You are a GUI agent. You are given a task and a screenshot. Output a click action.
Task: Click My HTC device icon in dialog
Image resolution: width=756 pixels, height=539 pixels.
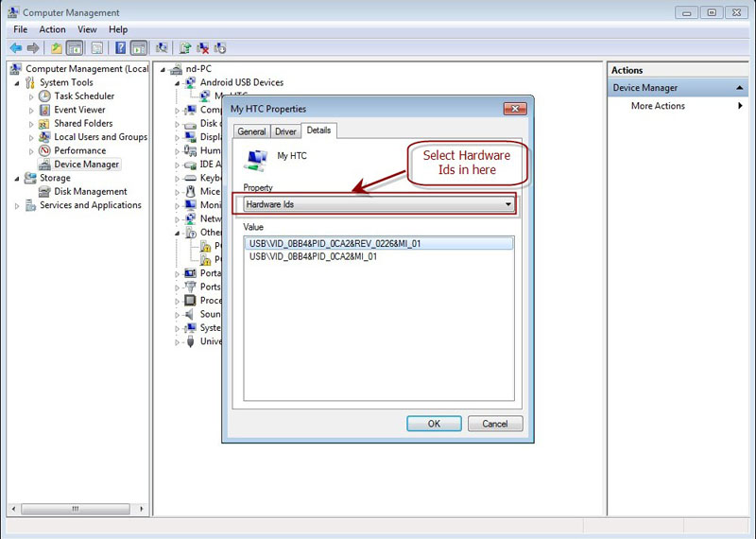click(256, 160)
